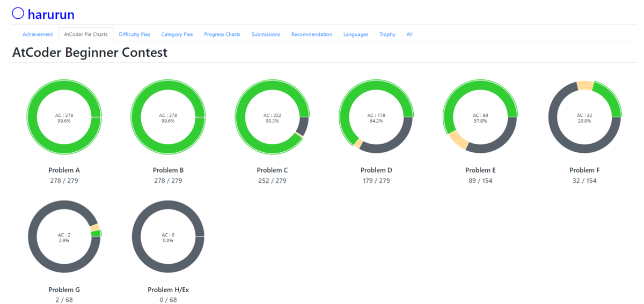Open the Achievement tab
Screen dimensions: 644x304
point(38,34)
